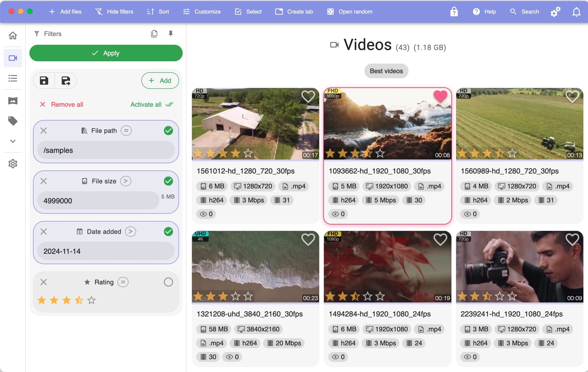Open the Tags section in sidebar
588x372 pixels.
tap(13, 121)
